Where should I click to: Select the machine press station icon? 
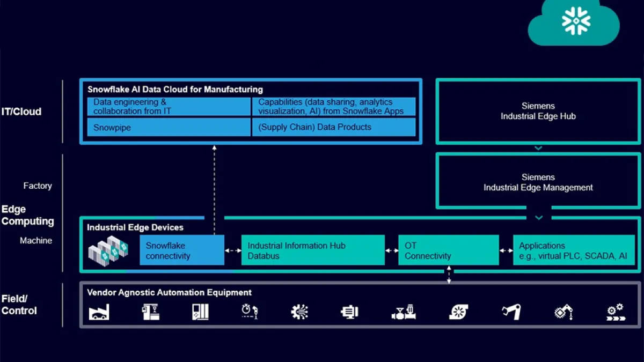click(150, 312)
